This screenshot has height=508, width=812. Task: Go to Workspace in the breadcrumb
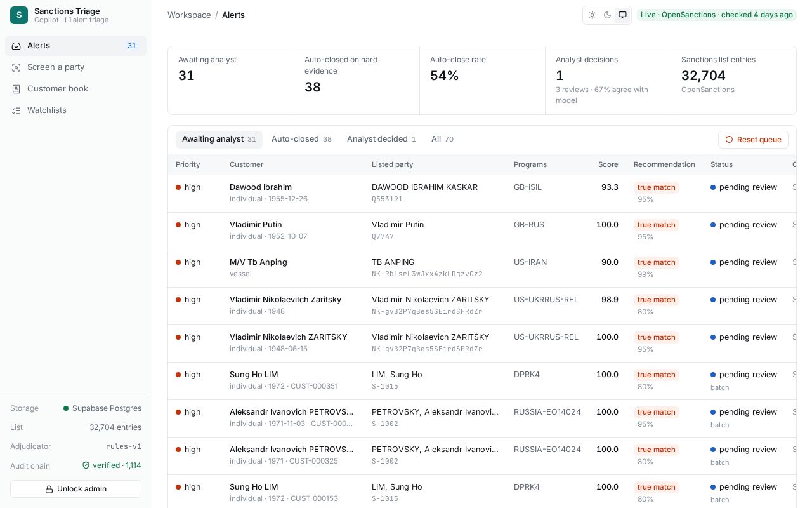point(189,15)
